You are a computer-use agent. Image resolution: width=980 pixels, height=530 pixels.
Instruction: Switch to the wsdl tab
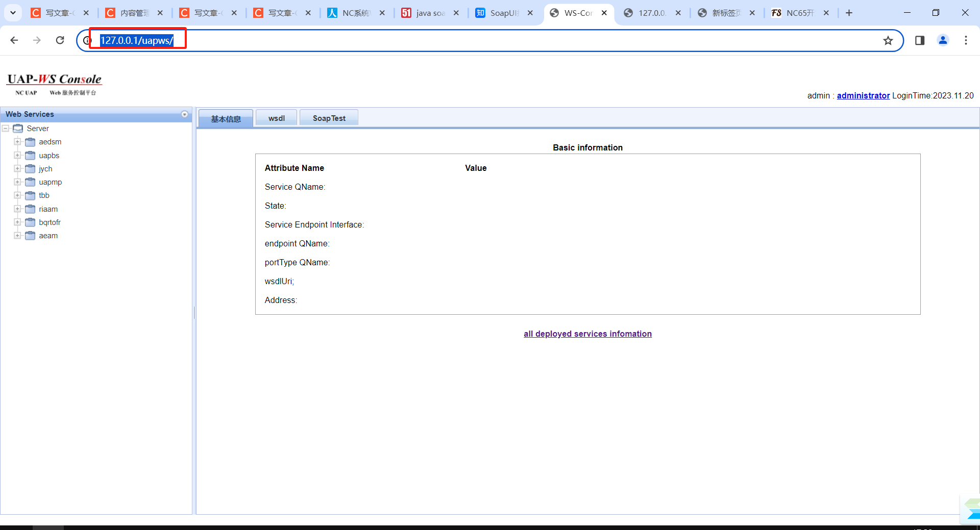(277, 118)
